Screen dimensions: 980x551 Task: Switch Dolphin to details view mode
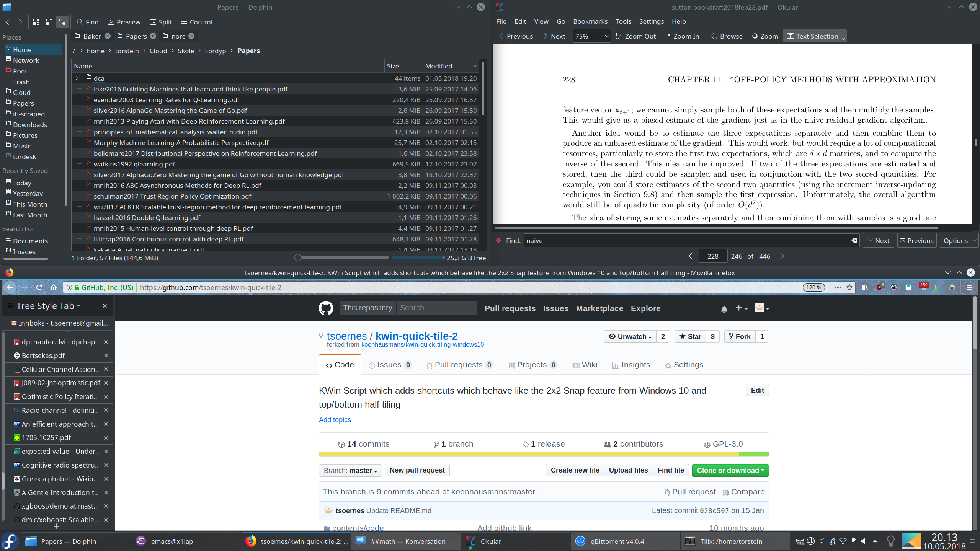62,22
